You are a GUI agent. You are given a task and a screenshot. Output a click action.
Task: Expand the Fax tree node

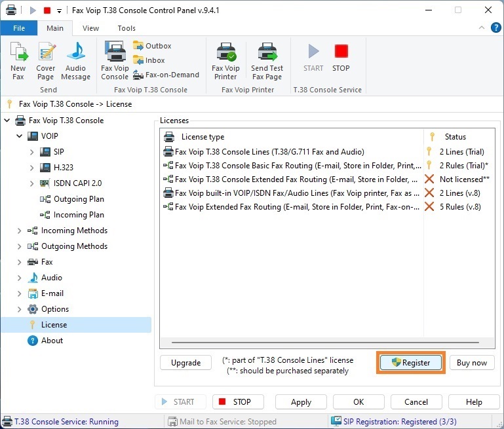(19, 262)
